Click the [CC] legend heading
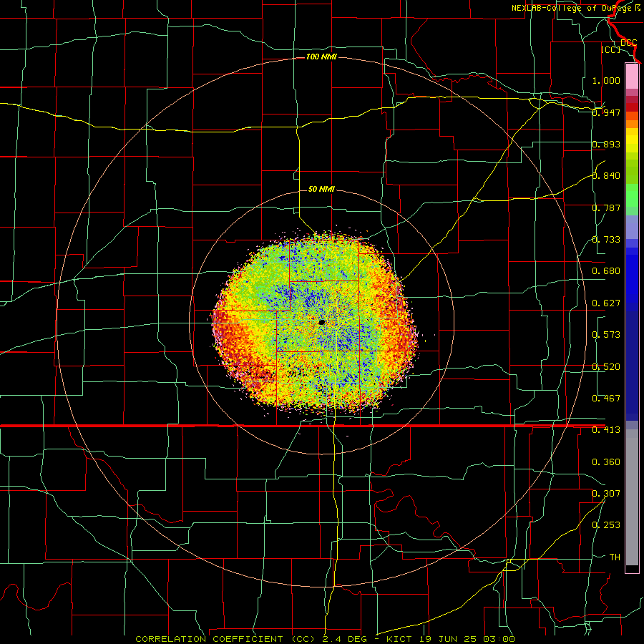Image resolution: width=644 pixels, height=644 pixels. (x=611, y=50)
